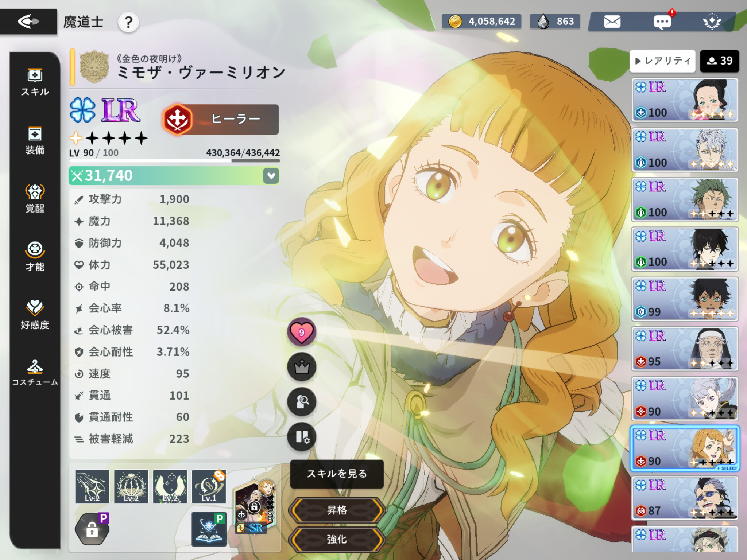Open the clover emblem menu icon
Screen dimensions: 747x560
point(712,22)
